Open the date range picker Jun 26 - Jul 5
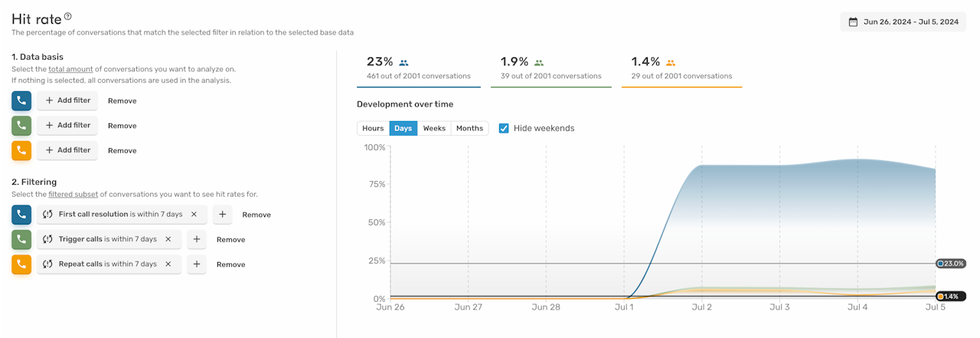Viewport: 980px width, 338px height. coord(903,21)
